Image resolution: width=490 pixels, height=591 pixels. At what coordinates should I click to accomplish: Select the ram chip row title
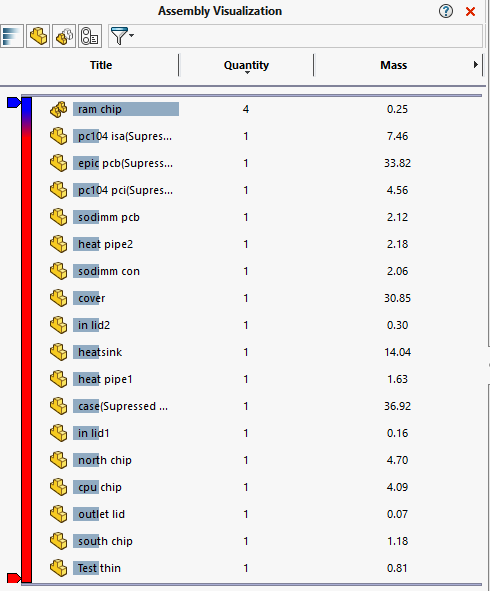(x=100, y=109)
